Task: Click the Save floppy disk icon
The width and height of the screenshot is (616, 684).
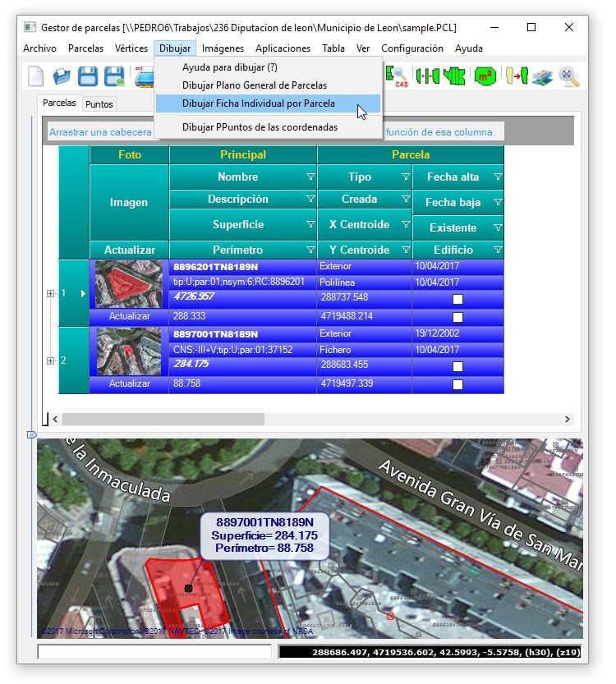Action: click(88, 76)
